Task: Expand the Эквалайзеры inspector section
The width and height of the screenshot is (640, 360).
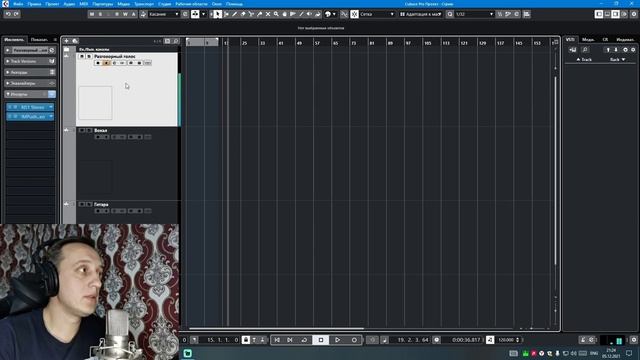Action: click(30, 83)
